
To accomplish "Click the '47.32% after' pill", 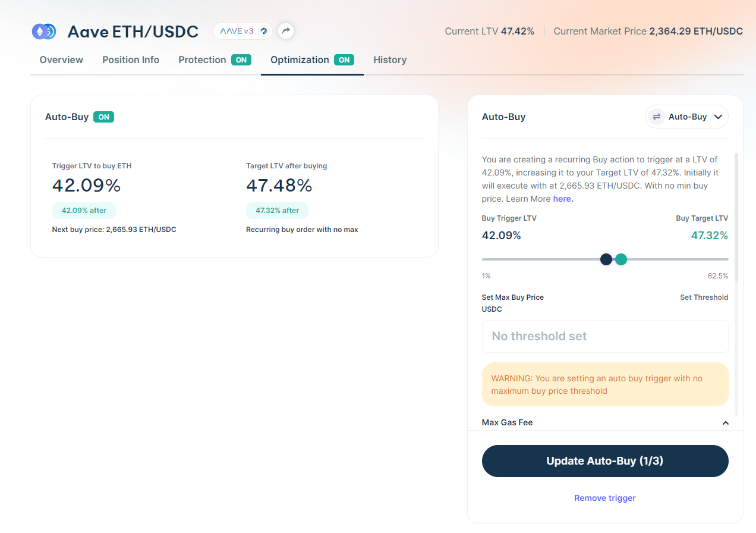I will (x=277, y=211).
